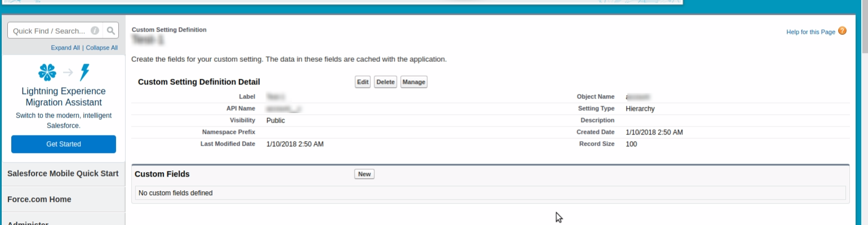Click the Quick Find info icon
Image resolution: width=868 pixels, height=225 pixels.
tap(95, 31)
